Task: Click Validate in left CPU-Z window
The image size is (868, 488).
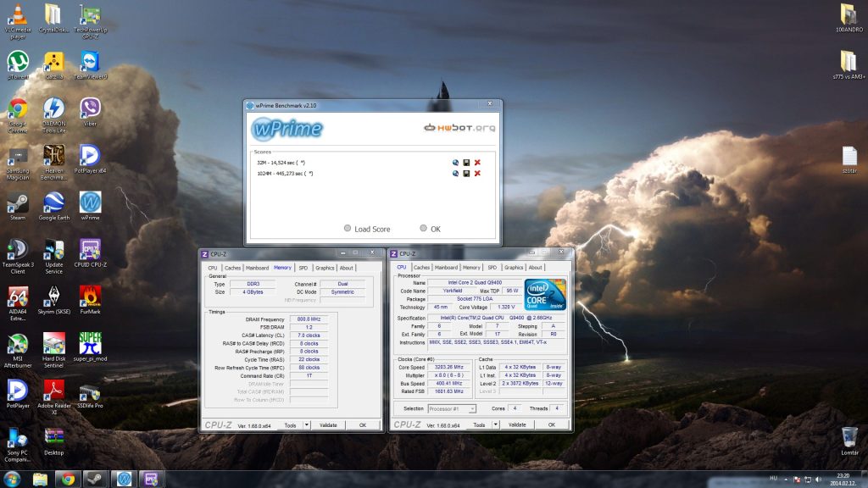Action: 328,425
